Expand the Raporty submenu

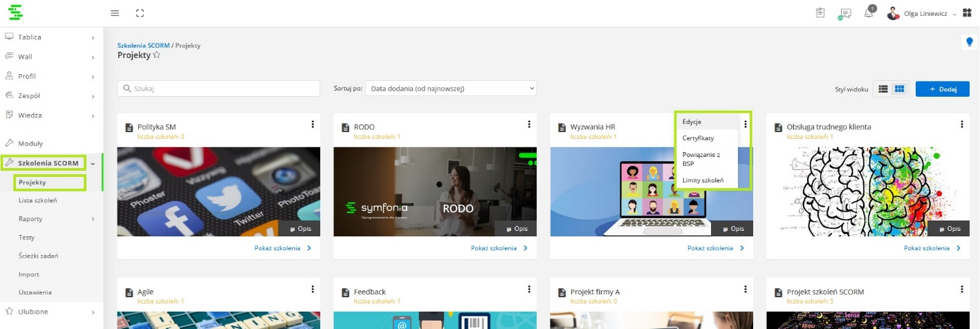(93, 219)
